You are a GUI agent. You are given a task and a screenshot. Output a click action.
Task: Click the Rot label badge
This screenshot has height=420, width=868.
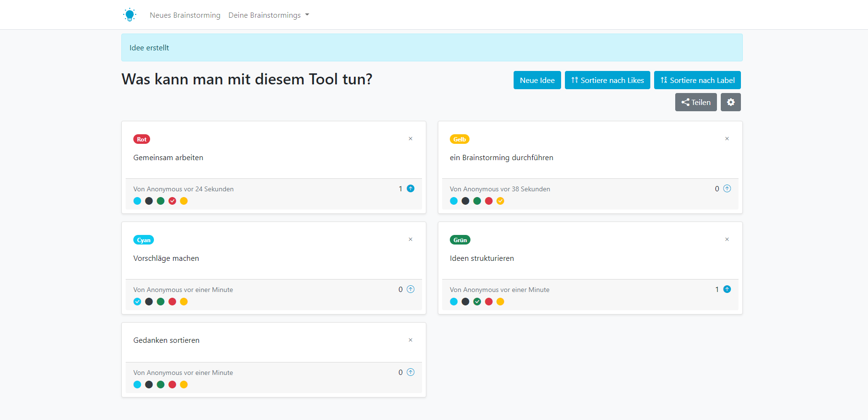coord(141,139)
